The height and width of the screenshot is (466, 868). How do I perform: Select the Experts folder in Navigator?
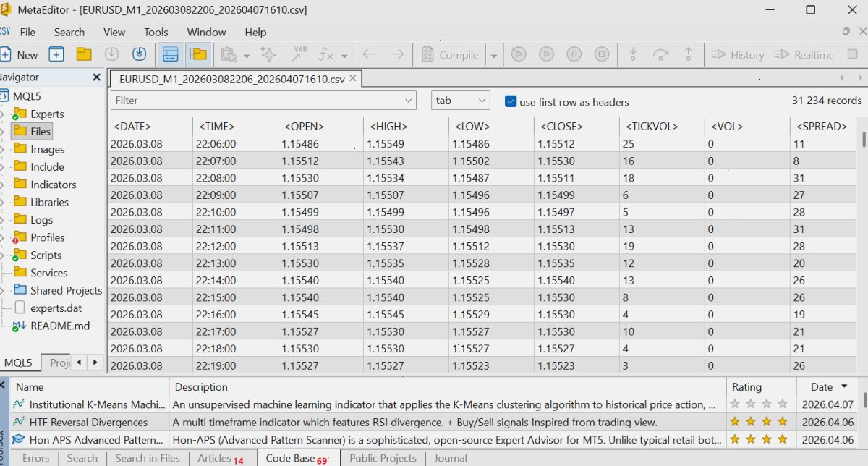47,114
